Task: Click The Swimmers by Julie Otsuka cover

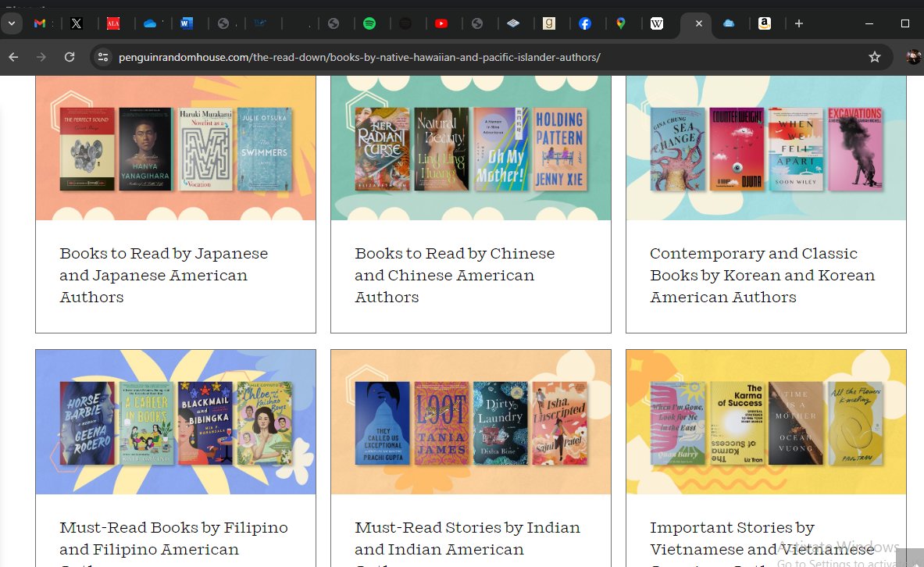Action: 264,148
